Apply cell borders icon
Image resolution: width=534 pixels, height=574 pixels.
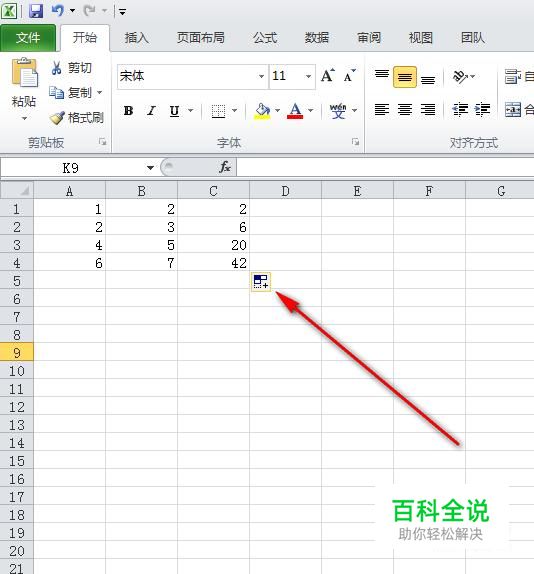click(x=219, y=111)
